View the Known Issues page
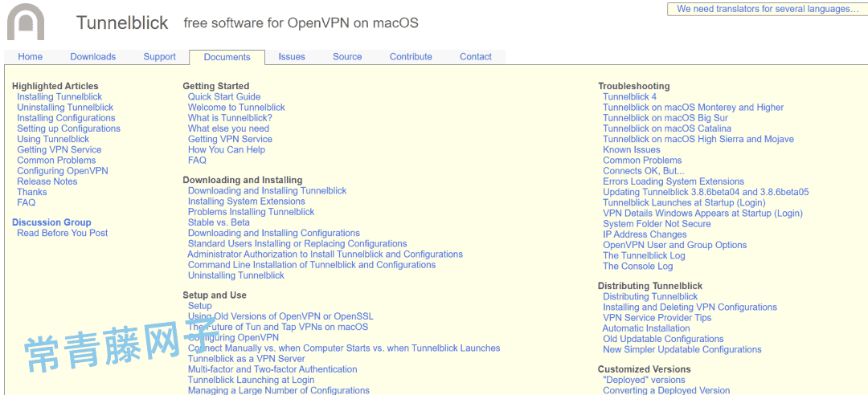This screenshot has width=868, height=395. 632,150
